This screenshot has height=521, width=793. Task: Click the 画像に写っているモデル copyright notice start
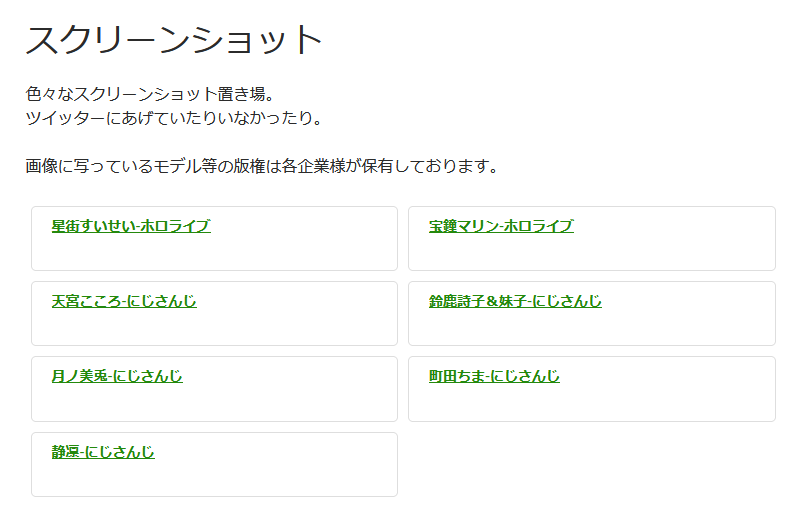coord(100,166)
